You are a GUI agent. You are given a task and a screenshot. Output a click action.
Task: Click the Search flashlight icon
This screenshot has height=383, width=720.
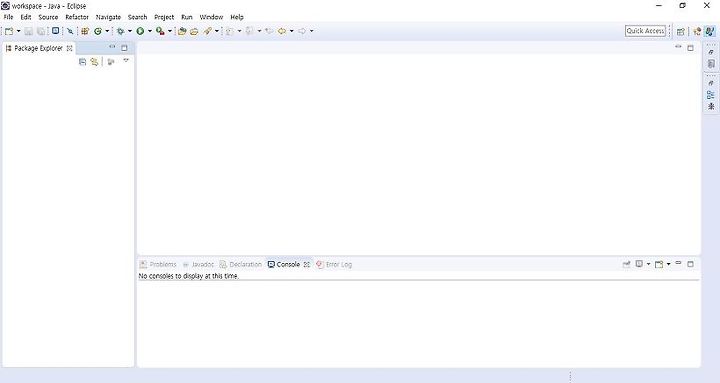click(208, 31)
